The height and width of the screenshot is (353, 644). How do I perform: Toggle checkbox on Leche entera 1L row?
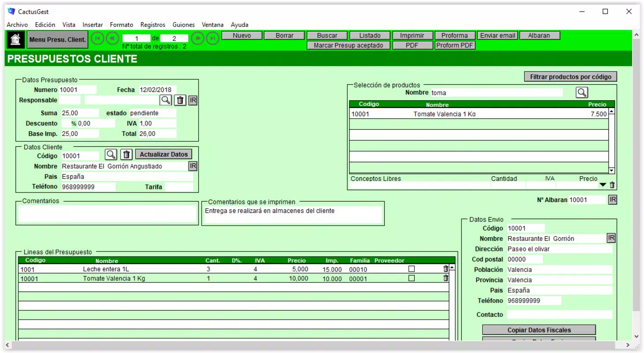click(412, 269)
